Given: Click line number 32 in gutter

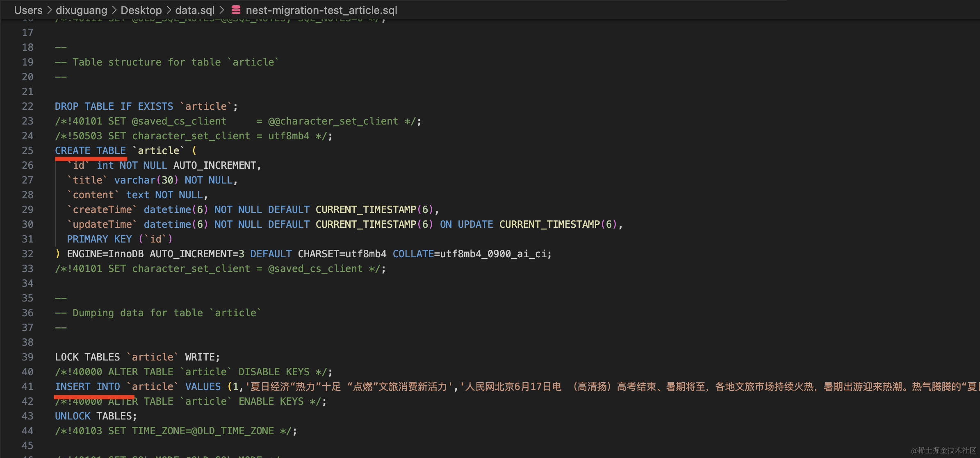Looking at the screenshot, I should 27,254.
